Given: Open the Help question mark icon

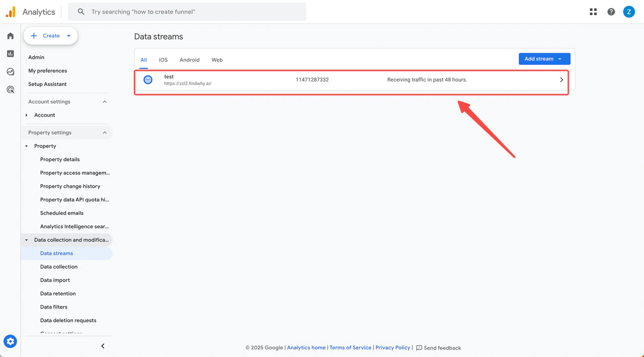Looking at the screenshot, I should click(x=611, y=12).
